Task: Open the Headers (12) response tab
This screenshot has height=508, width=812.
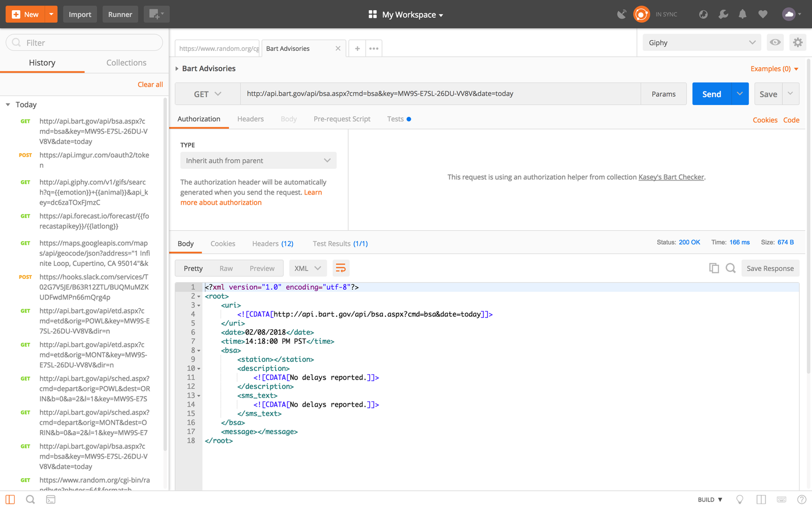Action: (x=272, y=243)
